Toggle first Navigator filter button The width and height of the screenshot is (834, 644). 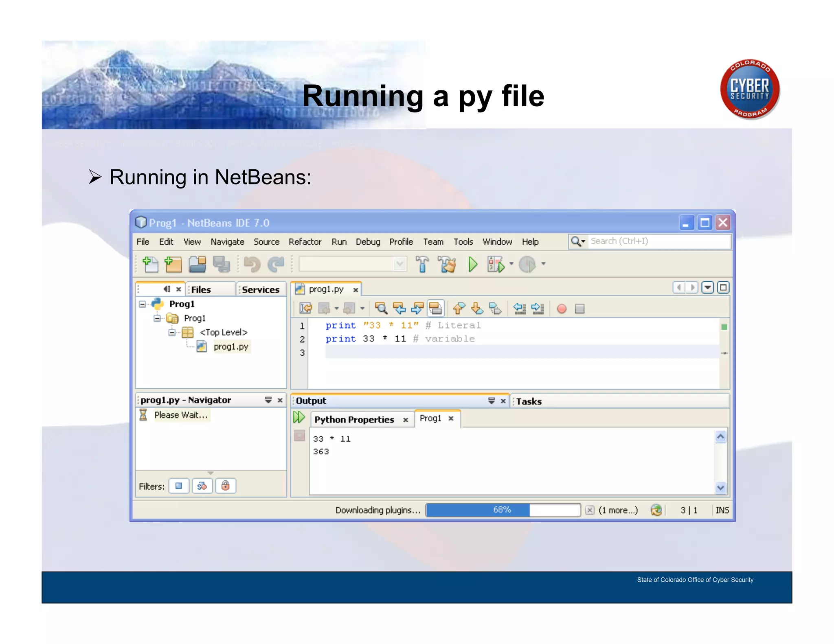coord(179,486)
